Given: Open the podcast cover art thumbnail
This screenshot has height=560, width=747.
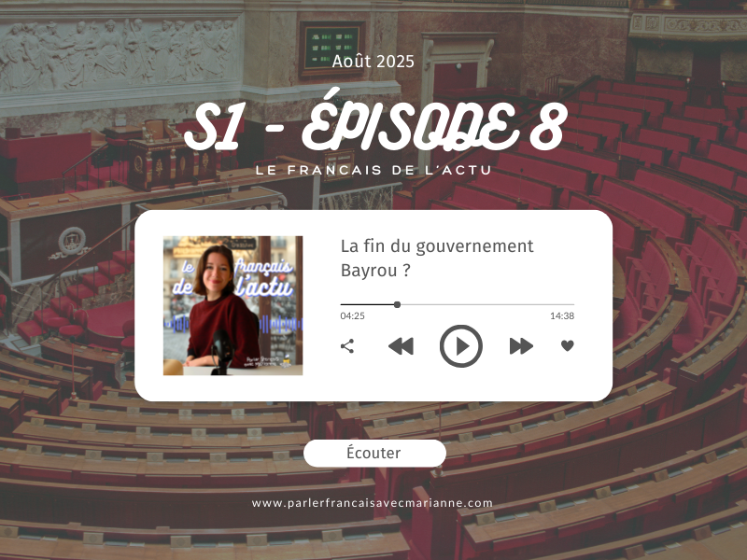Looking at the screenshot, I should click(x=233, y=305).
